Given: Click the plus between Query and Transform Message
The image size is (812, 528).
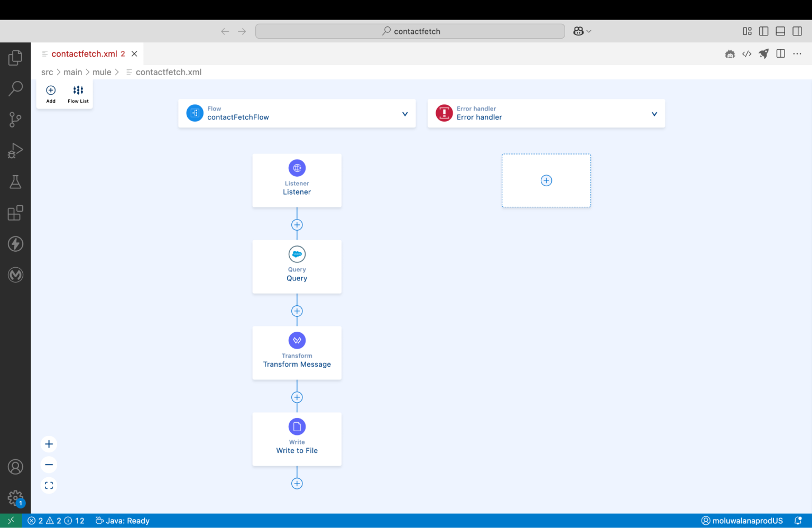Looking at the screenshot, I should click(x=297, y=311).
